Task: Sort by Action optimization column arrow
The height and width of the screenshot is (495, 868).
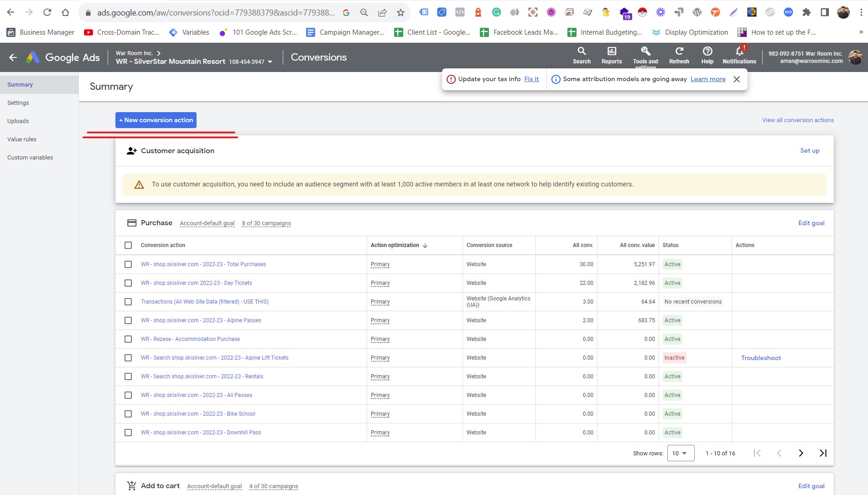Action: 425,245
